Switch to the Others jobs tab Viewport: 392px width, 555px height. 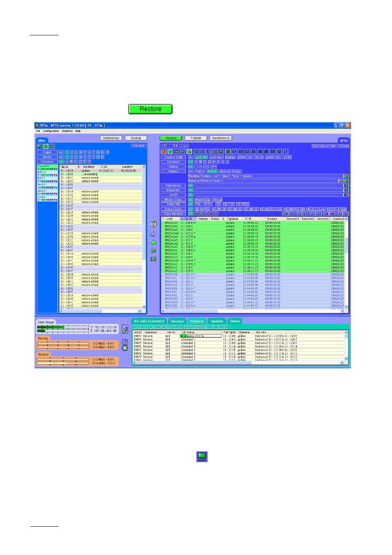(235, 321)
